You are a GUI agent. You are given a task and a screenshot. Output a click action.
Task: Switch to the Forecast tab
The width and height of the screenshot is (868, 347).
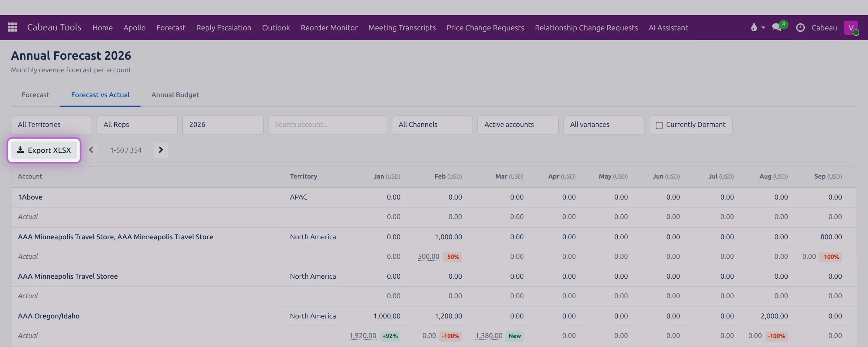[x=35, y=95]
